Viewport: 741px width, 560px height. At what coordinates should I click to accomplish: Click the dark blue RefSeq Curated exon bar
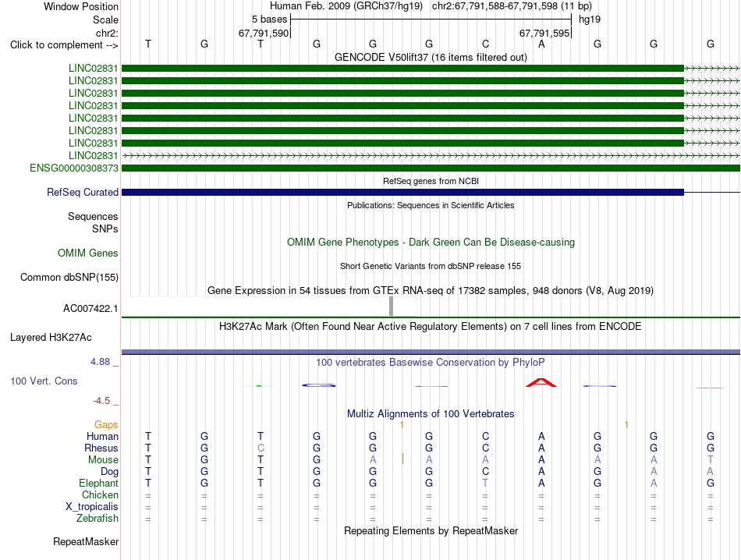(402, 193)
